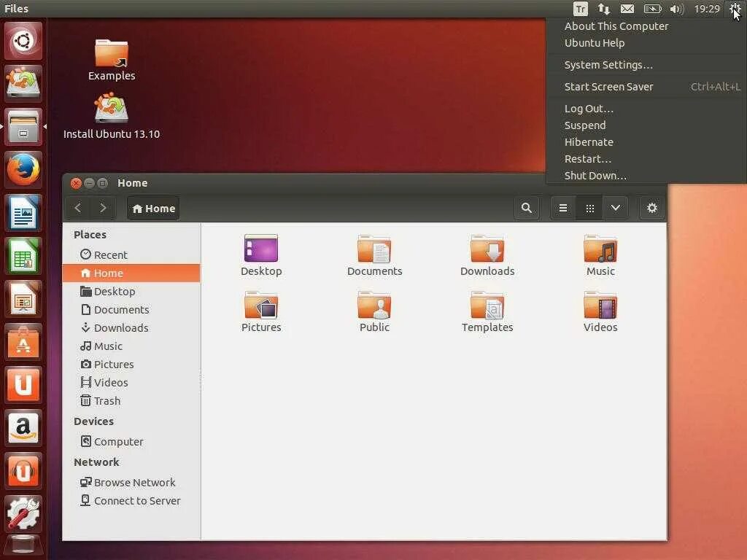Launch LibreOffice Writer from the dock
The height and width of the screenshot is (560, 747).
(23, 213)
